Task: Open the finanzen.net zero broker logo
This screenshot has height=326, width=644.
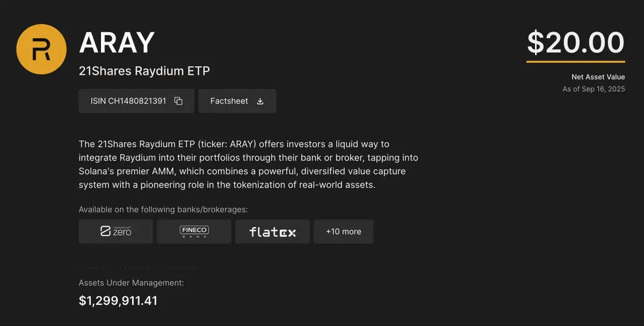Action: click(x=116, y=231)
